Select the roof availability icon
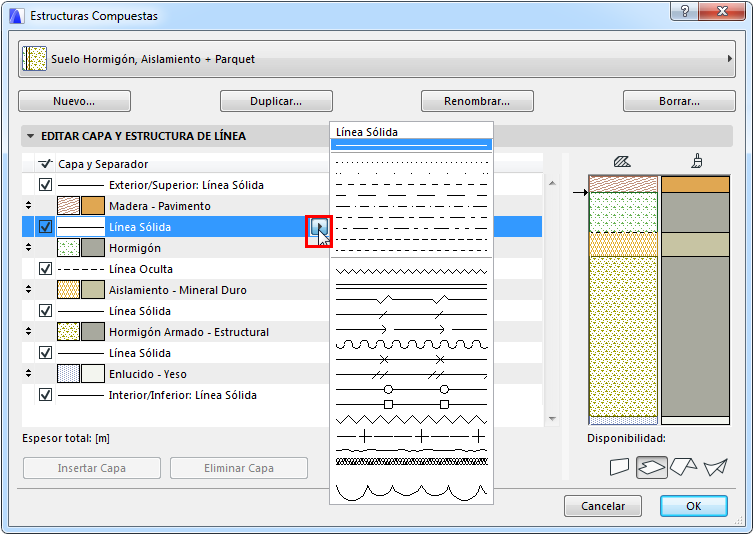 pyautogui.click(x=683, y=466)
